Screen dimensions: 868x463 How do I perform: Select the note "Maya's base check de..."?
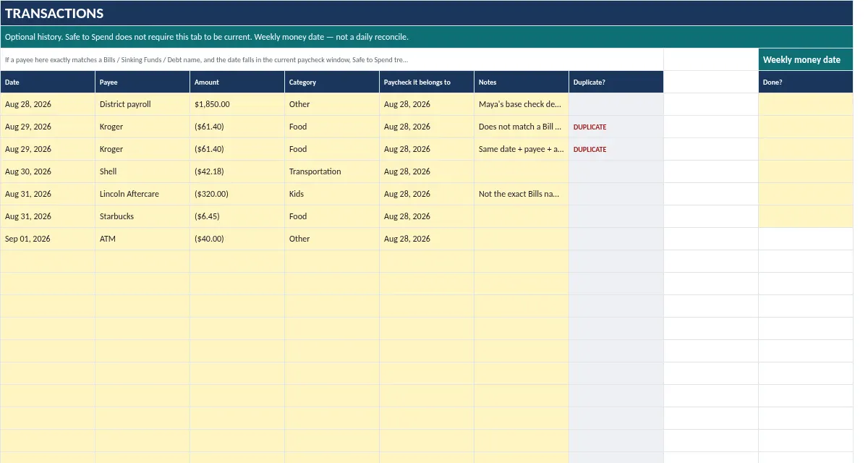pos(522,105)
